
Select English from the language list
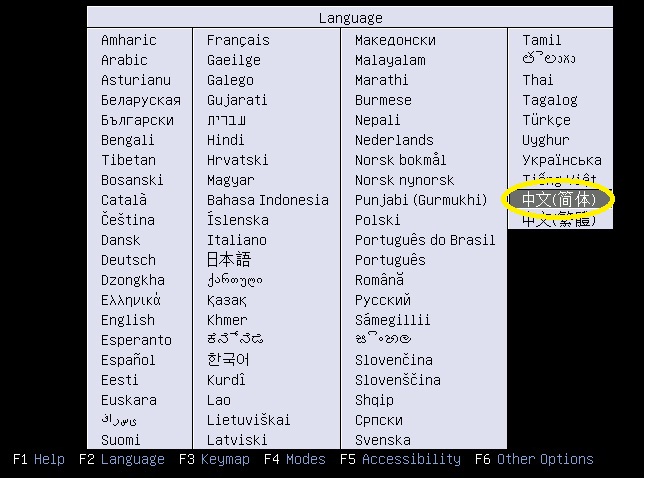coord(128,320)
